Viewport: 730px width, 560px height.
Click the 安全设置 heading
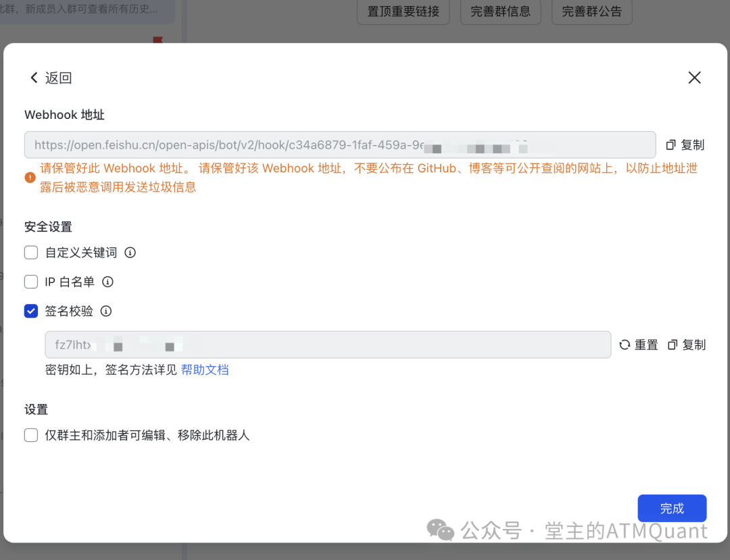[49, 227]
